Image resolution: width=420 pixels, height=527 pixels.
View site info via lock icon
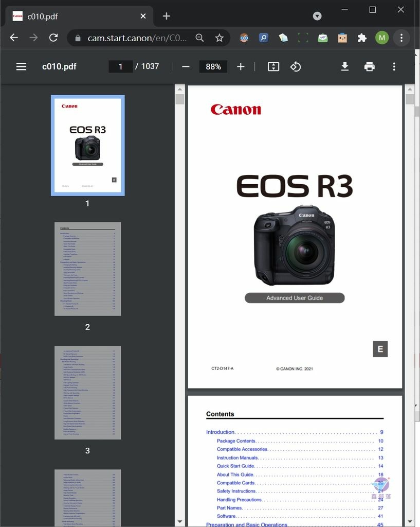78,38
